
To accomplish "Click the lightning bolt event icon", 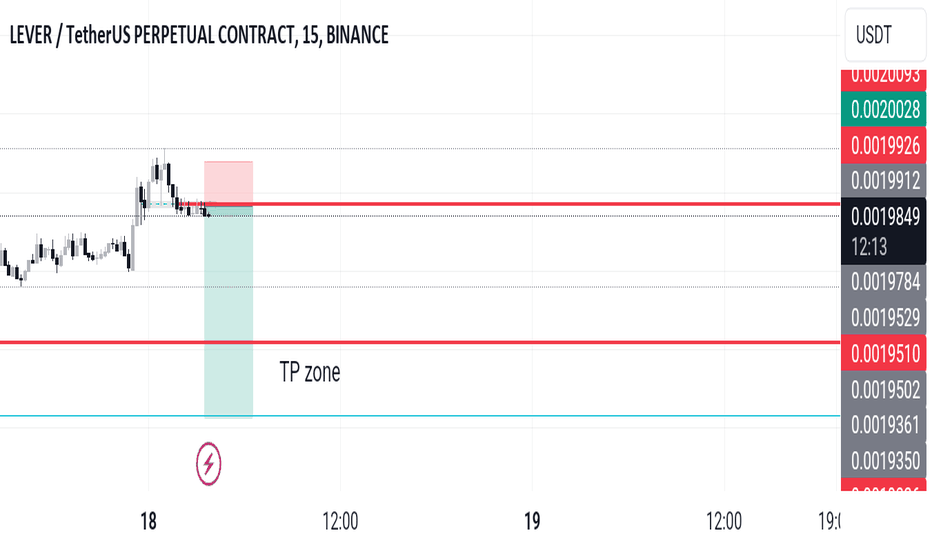I will pos(209,463).
